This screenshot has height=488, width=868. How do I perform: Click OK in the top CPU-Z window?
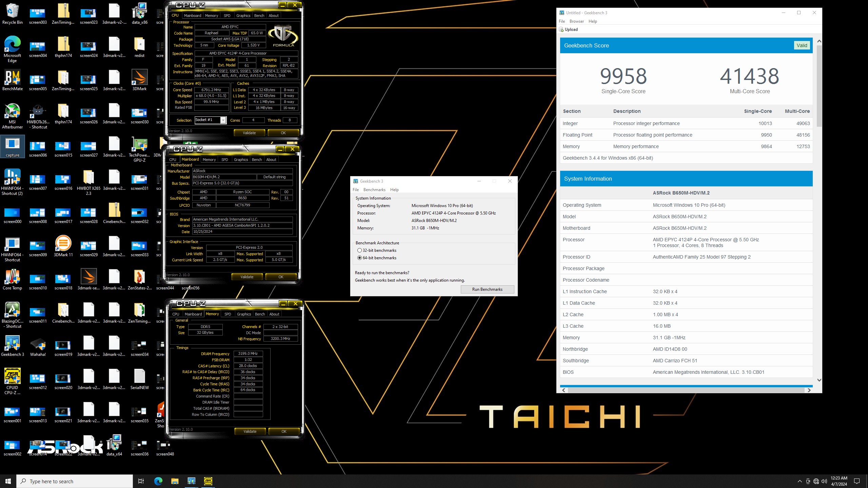point(283,133)
